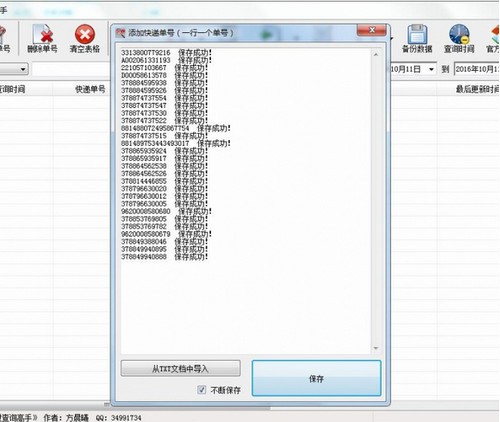Click the 作者: 方晨曦 status bar text
The height and width of the screenshot is (422, 500).
(66, 418)
